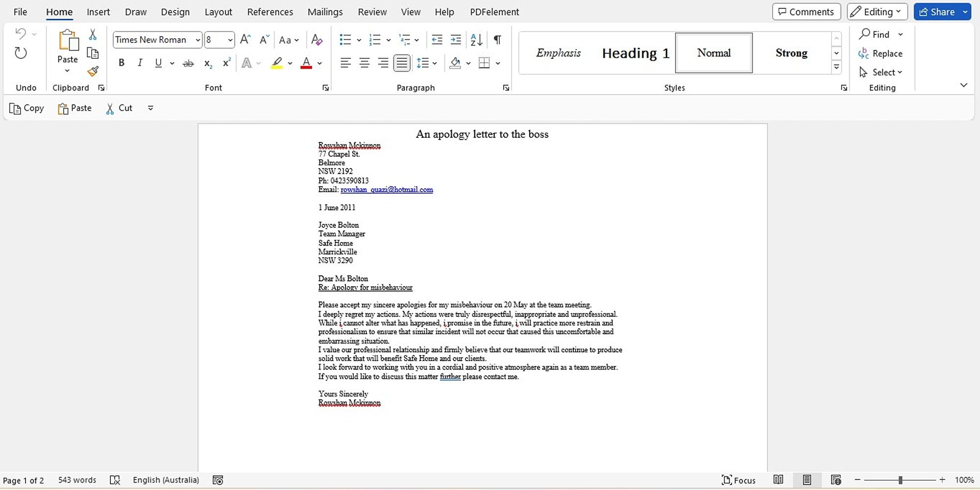
Task: Apply Strikethrough formatting
Action: [188, 63]
